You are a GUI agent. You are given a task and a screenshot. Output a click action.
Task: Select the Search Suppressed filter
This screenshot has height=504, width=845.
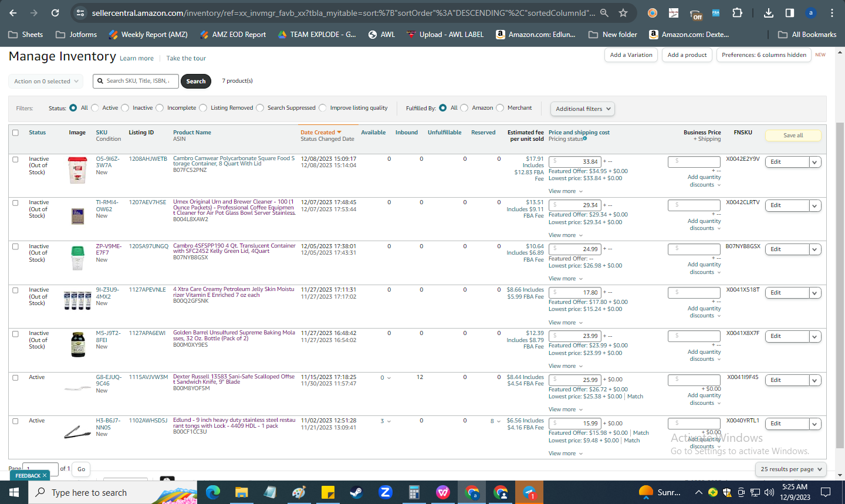coord(260,108)
